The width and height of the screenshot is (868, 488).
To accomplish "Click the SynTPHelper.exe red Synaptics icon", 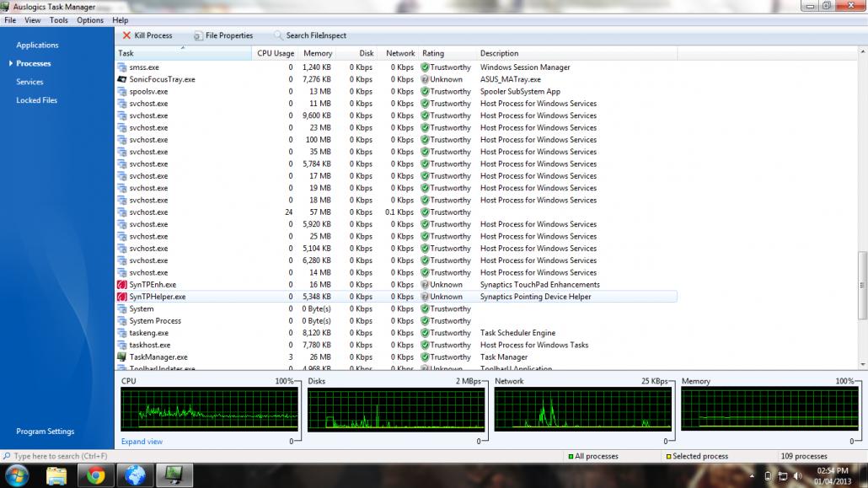I will click(x=122, y=297).
